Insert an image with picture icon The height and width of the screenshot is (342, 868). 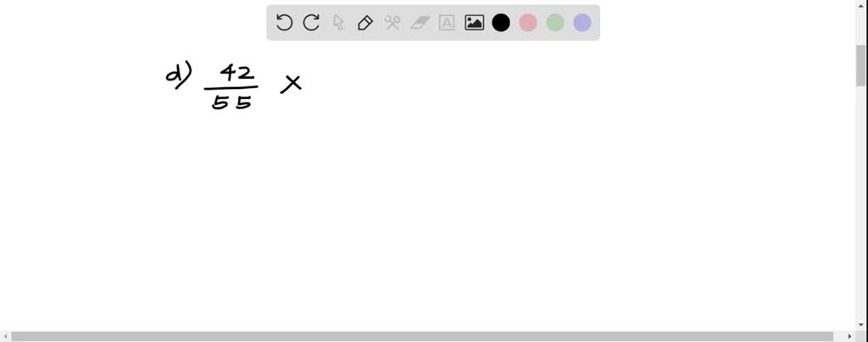pyautogui.click(x=475, y=23)
